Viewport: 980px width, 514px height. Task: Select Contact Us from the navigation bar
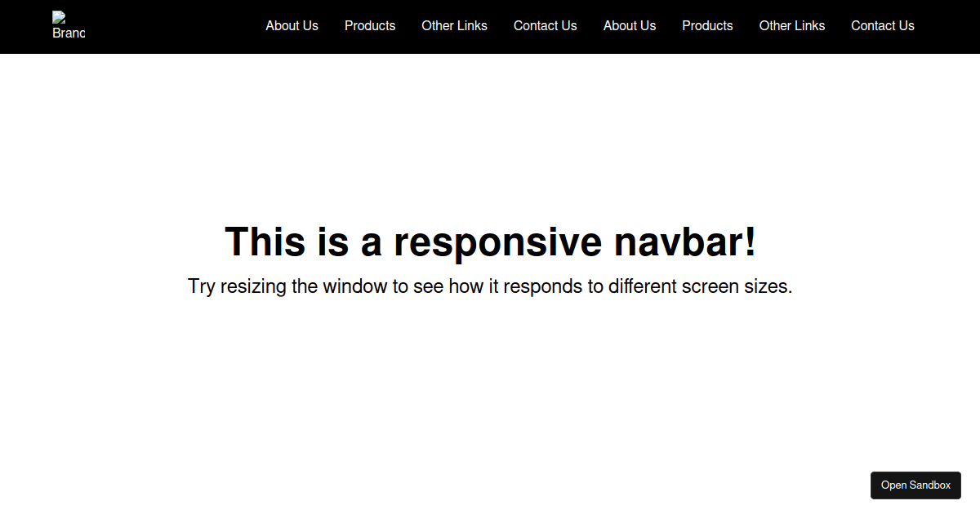coord(545,25)
